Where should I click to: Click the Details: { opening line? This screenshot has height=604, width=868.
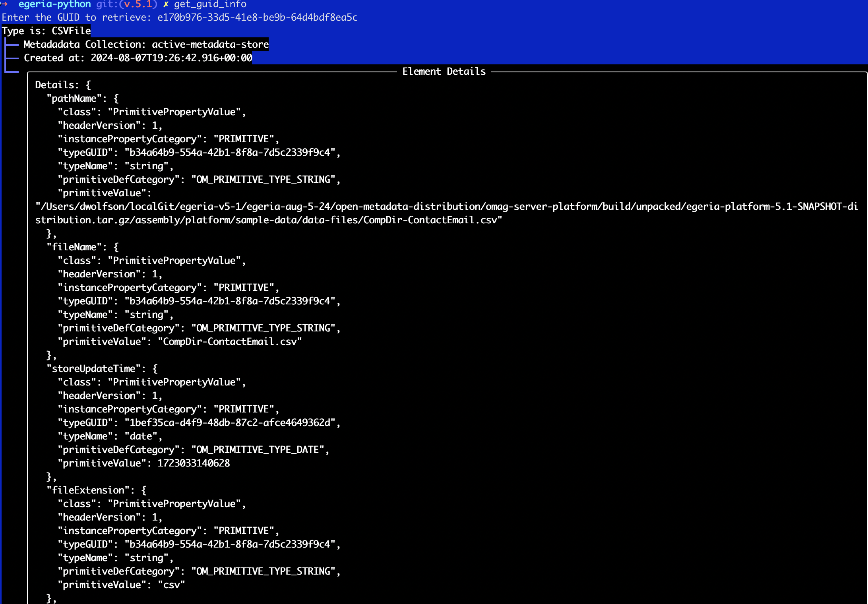point(63,85)
